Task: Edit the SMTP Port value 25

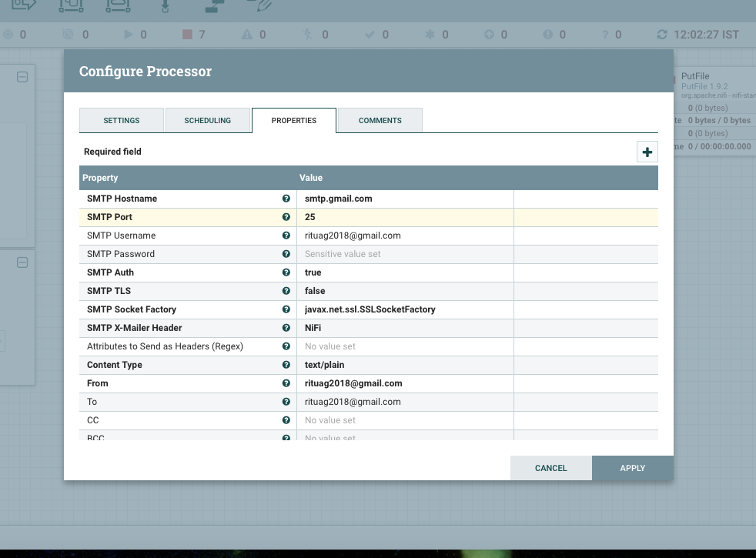Action: [405, 217]
